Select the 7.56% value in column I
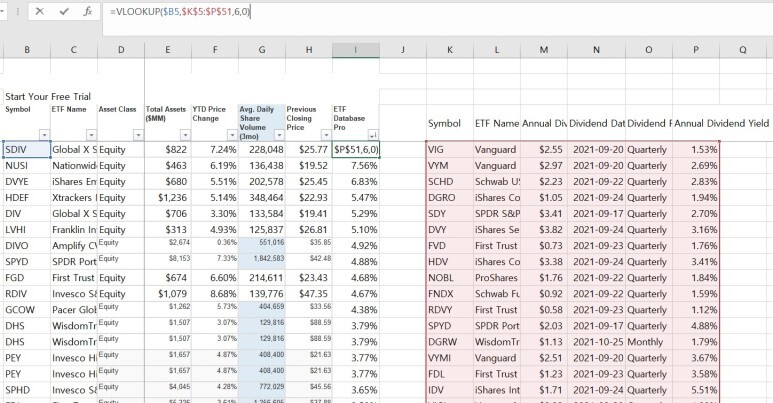The image size is (773, 403). coord(356,166)
